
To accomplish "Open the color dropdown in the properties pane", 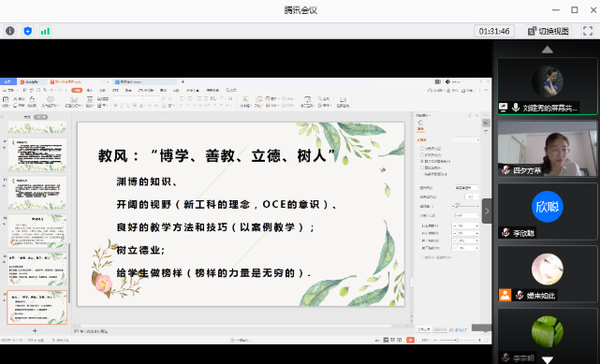I will coord(472,197).
